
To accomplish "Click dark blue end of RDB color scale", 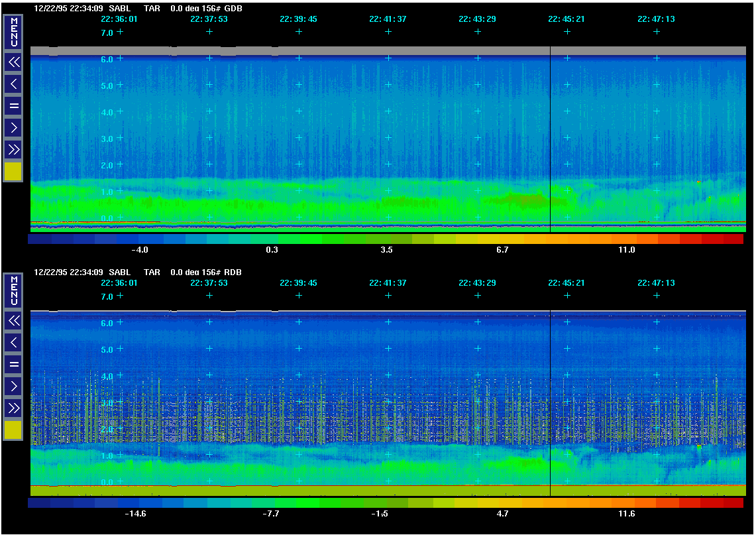I will (40, 503).
